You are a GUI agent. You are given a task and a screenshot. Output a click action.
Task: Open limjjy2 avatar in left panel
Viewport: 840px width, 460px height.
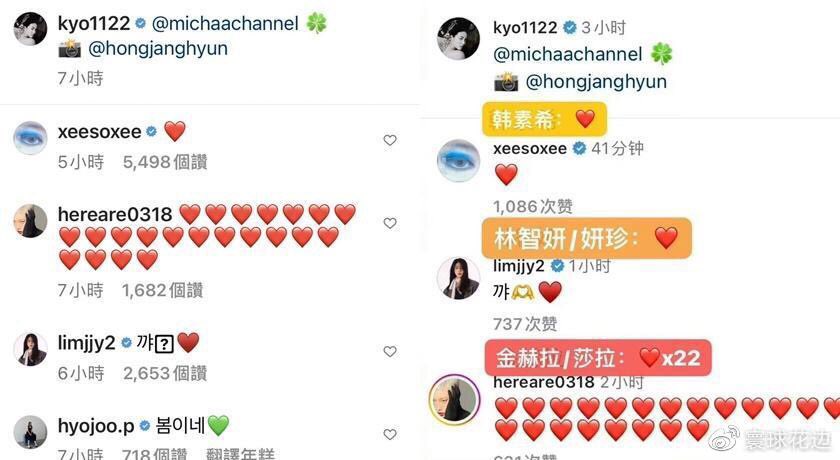pyautogui.click(x=30, y=349)
